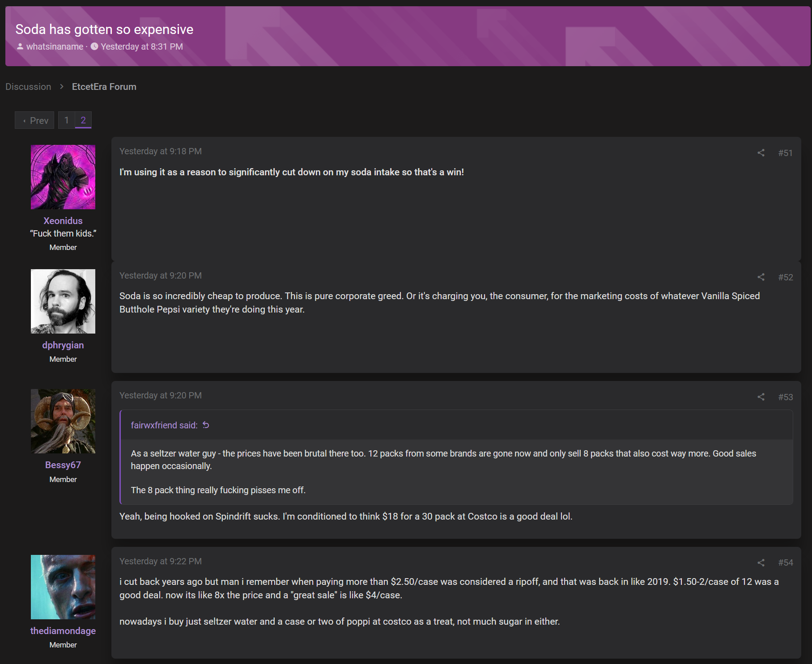Click quoted text 'As a seltzer water guy'
Image resolution: width=812 pixels, height=664 pixels.
click(x=443, y=460)
